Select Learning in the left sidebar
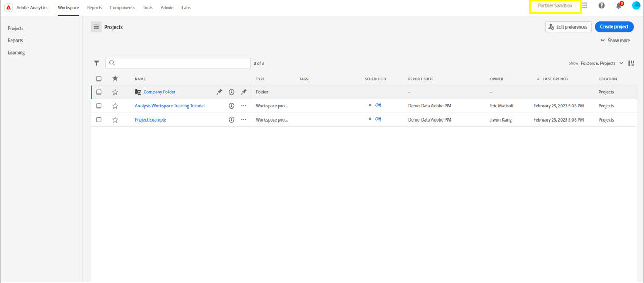The height and width of the screenshot is (283, 644). [x=16, y=52]
